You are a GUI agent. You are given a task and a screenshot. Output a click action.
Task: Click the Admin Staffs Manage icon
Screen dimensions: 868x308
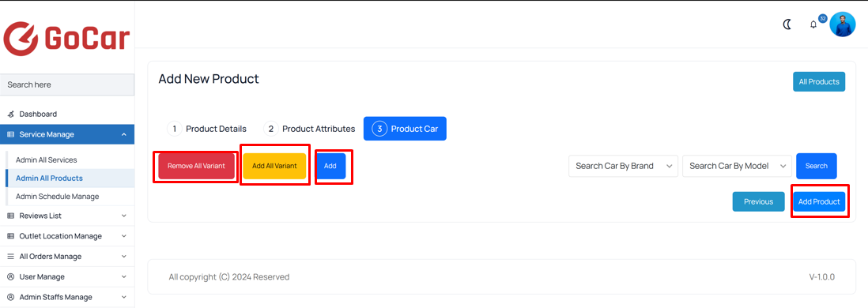pyautogui.click(x=10, y=297)
